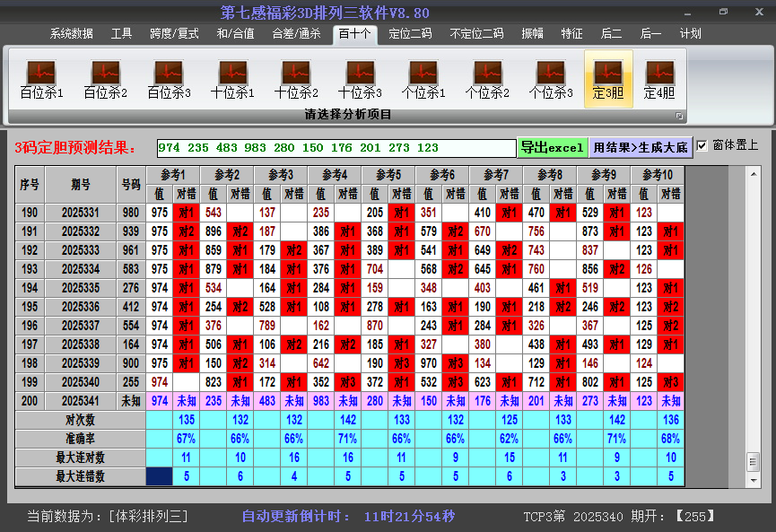Select the 个位杀1 icon
Image resolution: width=776 pixels, height=532 pixels.
[x=423, y=79]
